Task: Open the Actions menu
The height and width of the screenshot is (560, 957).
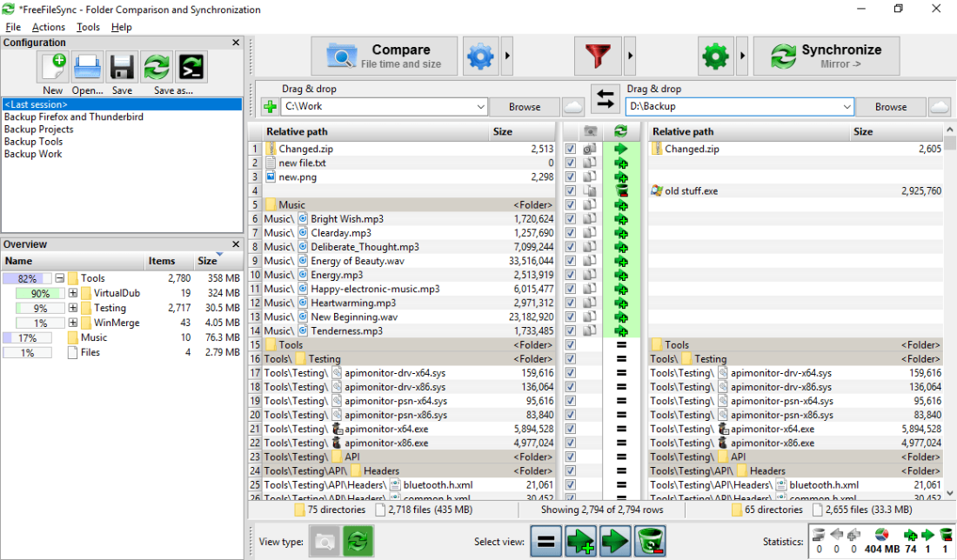Action: [x=49, y=27]
